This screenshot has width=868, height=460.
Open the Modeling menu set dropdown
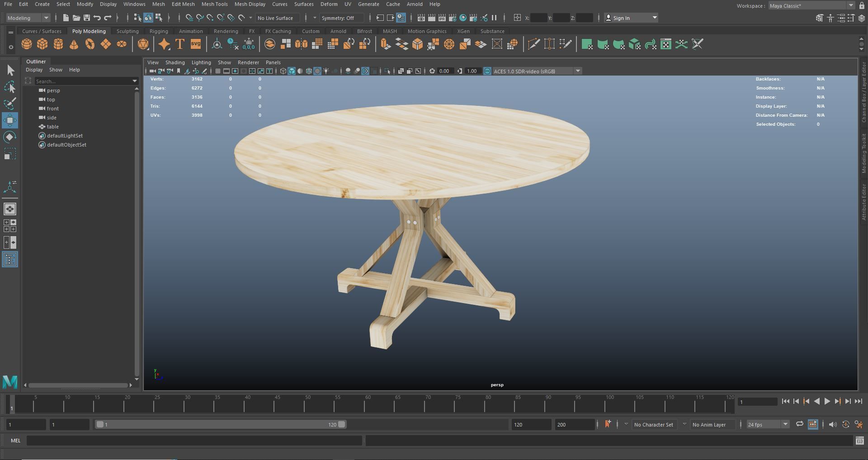28,18
